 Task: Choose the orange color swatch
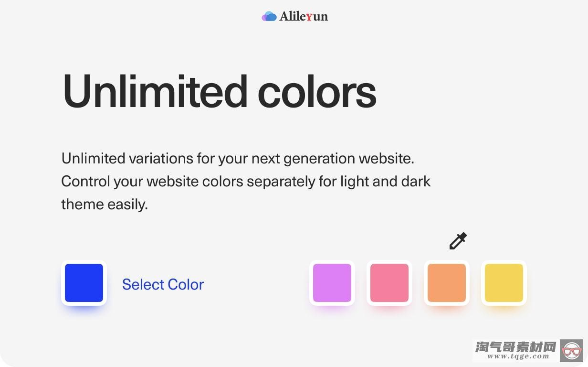(x=447, y=283)
